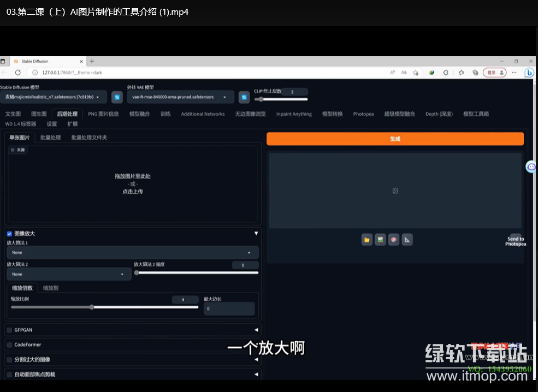Screen dimensions: 538x392
Task: Reload the browser page
Action: click(x=18, y=73)
